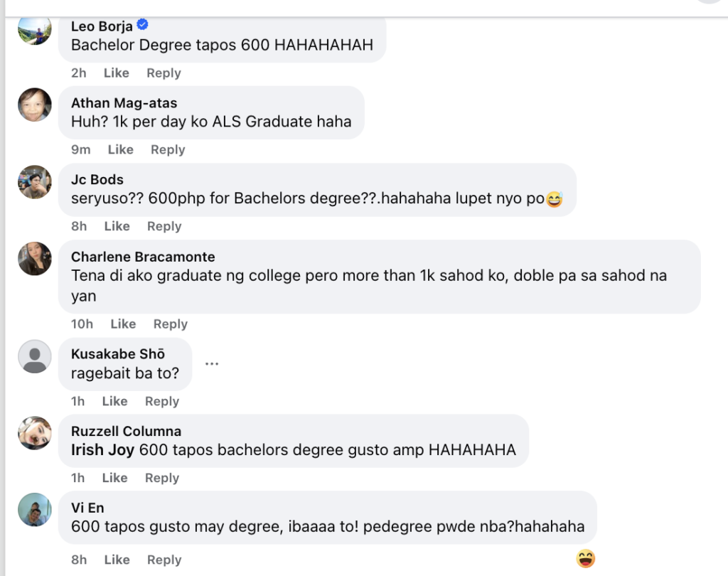Open Leo Borja's profile picture
The image size is (728, 576).
pyautogui.click(x=34, y=29)
